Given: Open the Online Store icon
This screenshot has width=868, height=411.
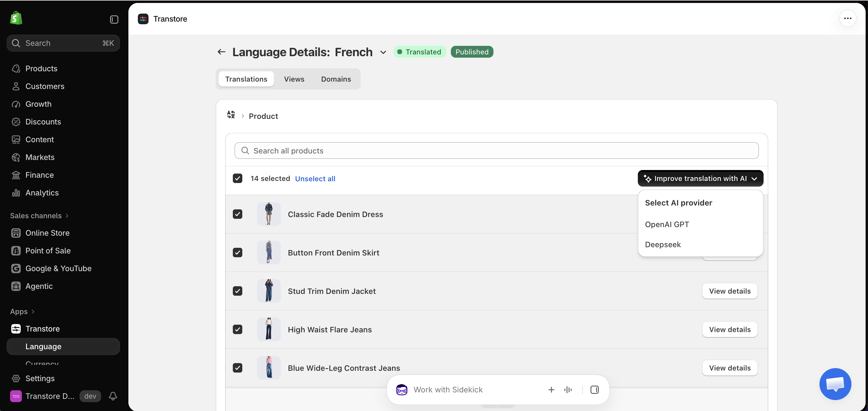Looking at the screenshot, I should (x=16, y=233).
